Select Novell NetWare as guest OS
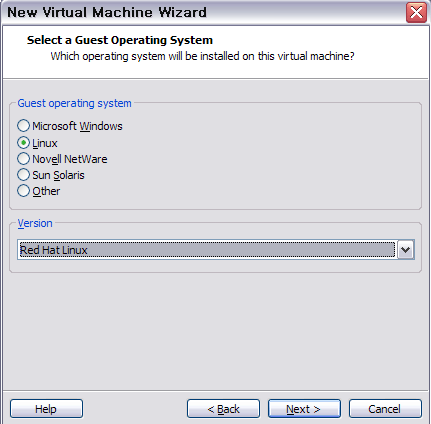The image size is (431, 424). (x=23, y=159)
